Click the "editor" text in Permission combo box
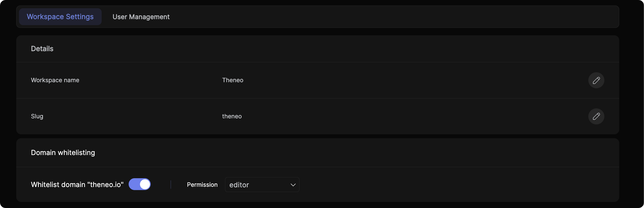The height and width of the screenshot is (208, 644). click(239, 185)
